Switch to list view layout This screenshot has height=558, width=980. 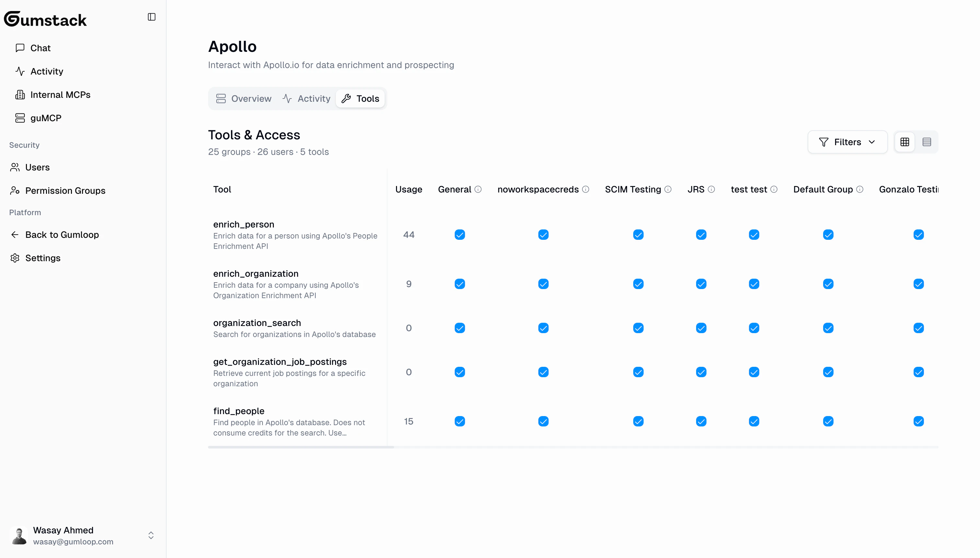pyautogui.click(x=927, y=142)
